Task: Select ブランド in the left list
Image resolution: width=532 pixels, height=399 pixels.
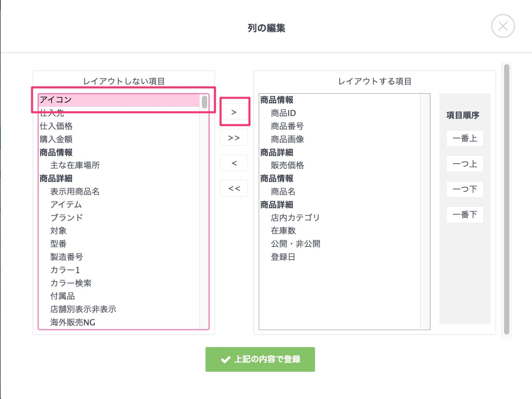Action: point(119,218)
